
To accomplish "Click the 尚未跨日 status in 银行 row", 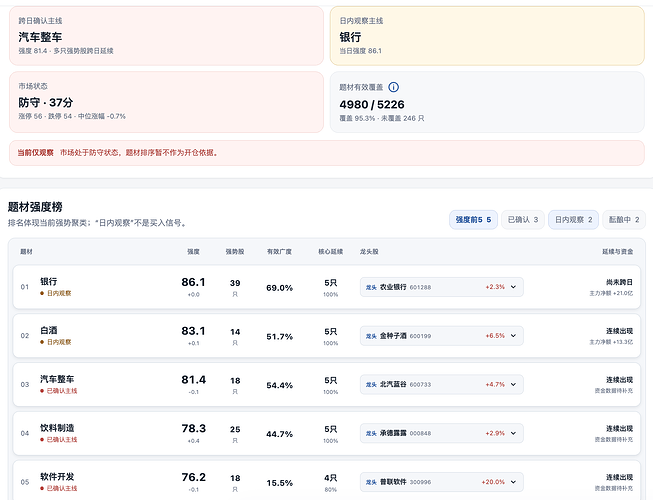I will [x=619, y=282].
